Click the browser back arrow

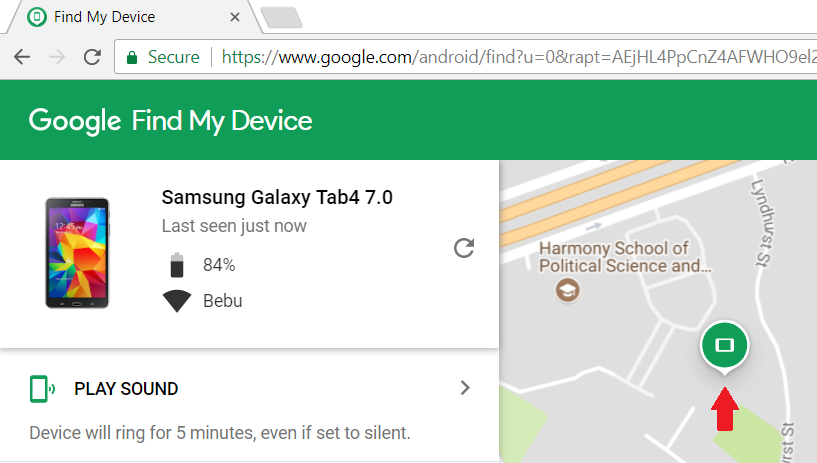tap(22, 57)
